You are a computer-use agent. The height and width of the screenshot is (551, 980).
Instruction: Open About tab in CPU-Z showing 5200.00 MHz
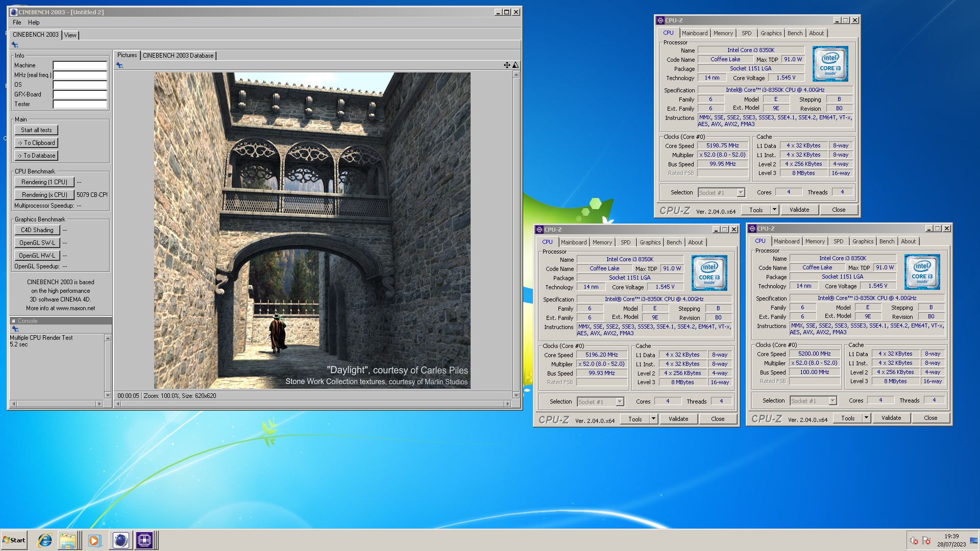click(x=908, y=241)
